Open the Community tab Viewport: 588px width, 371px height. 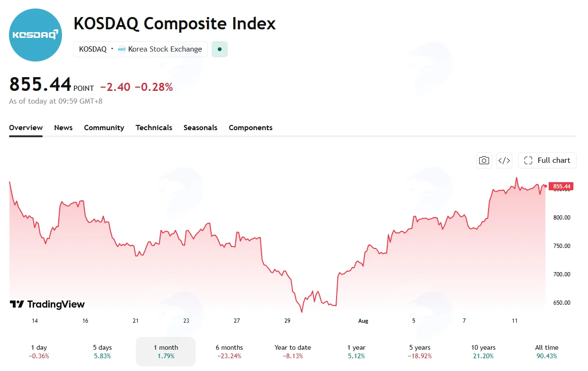(x=104, y=128)
